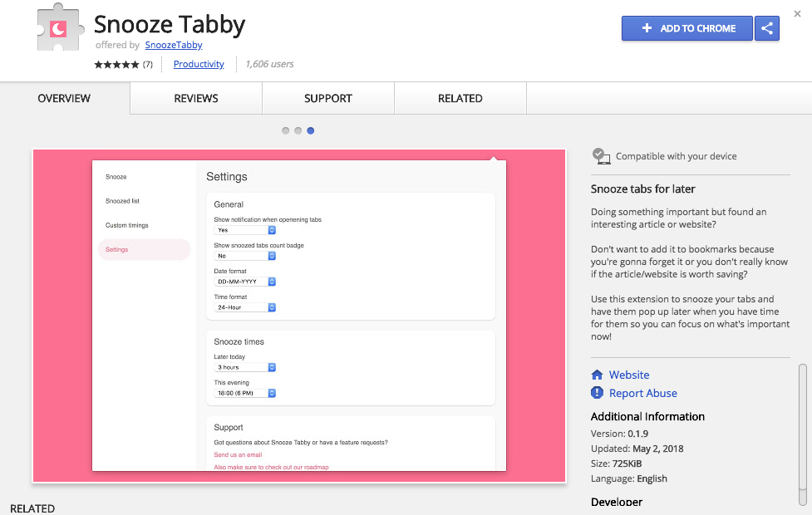
Task: Open the Related tab
Action: (460, 98)
